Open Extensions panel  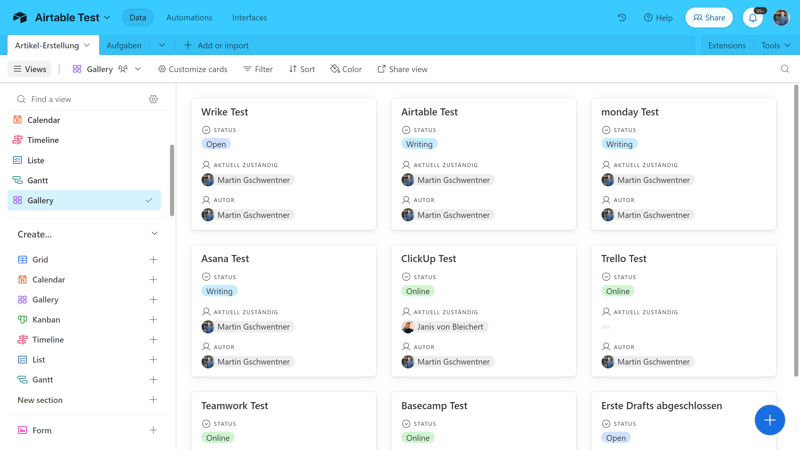point(727,45)
